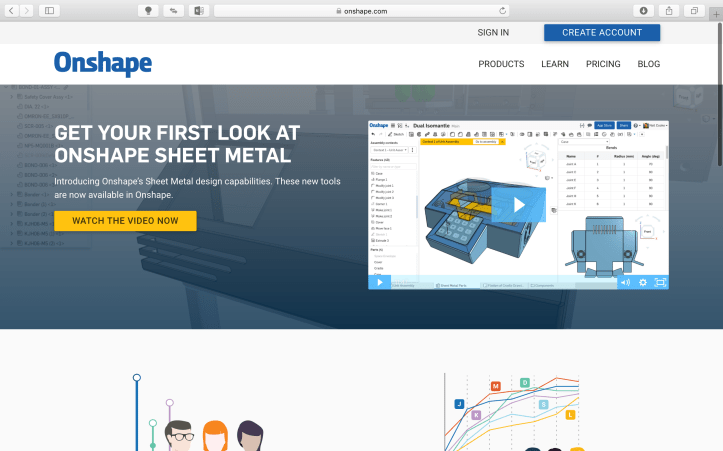Screen dimensions: 723x451
Task: Open Safari's downloads list
Action: pos(643,10)
